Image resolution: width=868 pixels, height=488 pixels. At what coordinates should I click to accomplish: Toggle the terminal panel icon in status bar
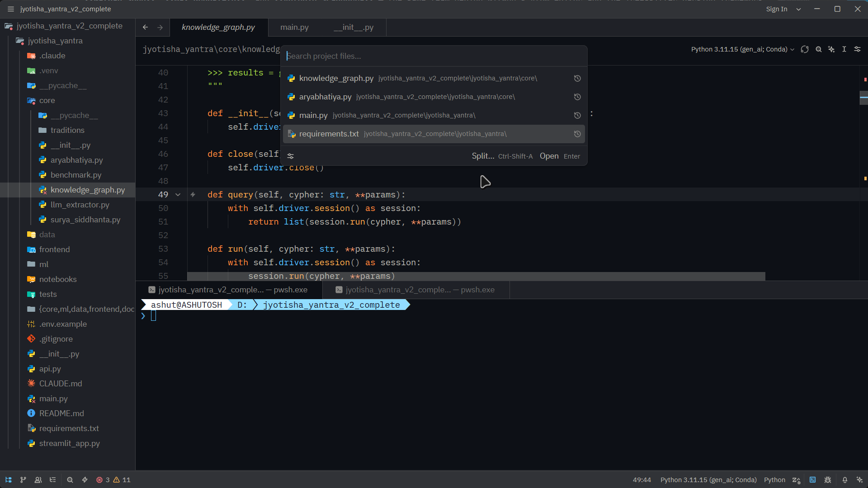pyautogui.click(x=812, y=480)
